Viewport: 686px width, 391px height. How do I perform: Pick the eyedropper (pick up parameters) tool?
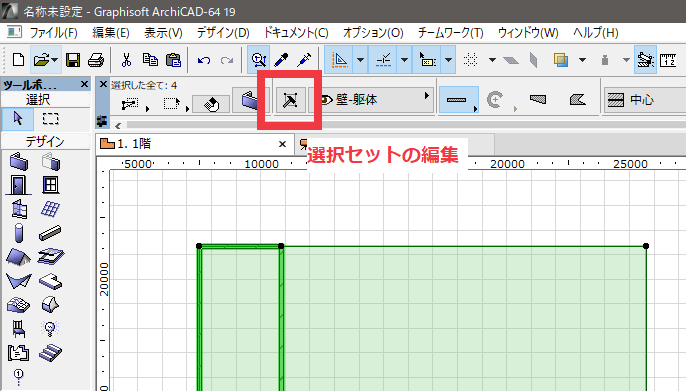(281, 59)
